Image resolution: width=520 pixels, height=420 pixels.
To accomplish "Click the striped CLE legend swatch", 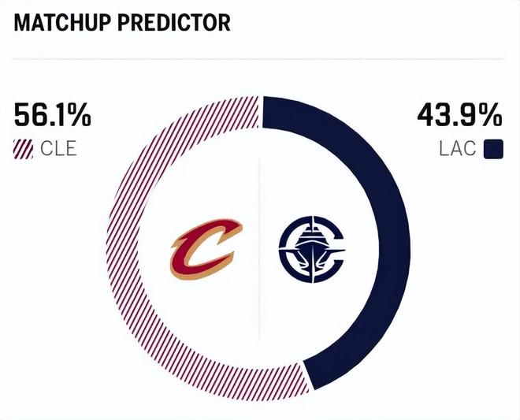I will pyautogui.click(x=24, y=148).
